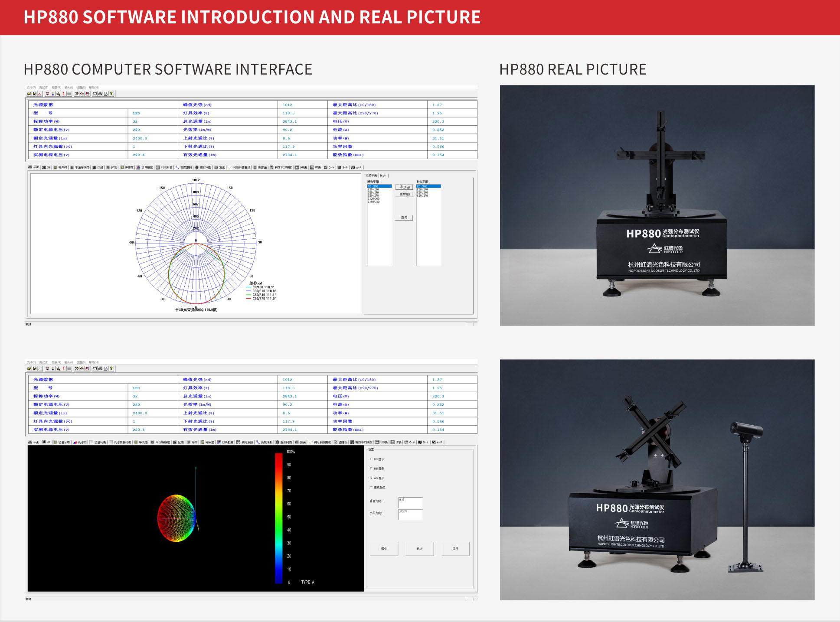Click the 垂直方向 input field

coord(410,502)
